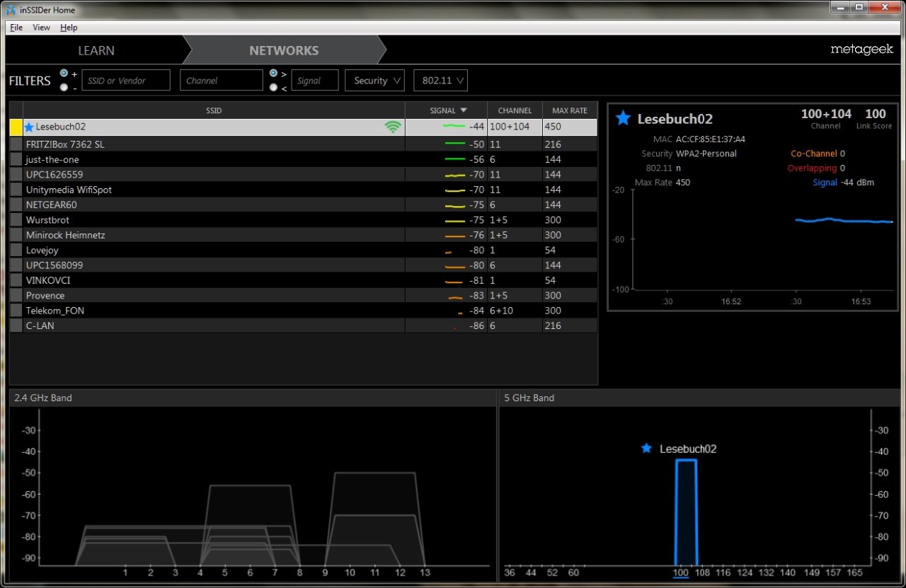Select the Unitymedia WifiSpot row
The width and height of the screenshot is (906, 588).
(x=303, y=190)
